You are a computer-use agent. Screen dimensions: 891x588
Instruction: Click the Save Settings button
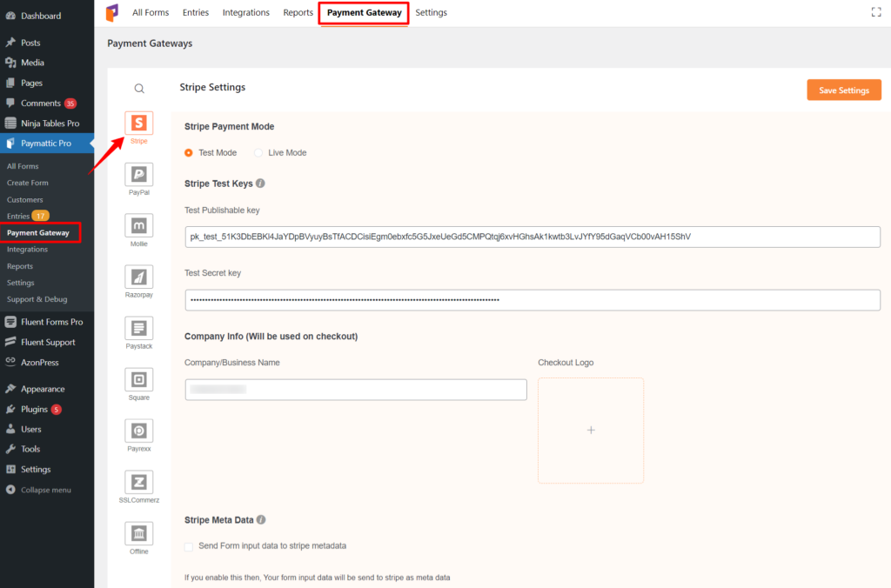point(843,90)
